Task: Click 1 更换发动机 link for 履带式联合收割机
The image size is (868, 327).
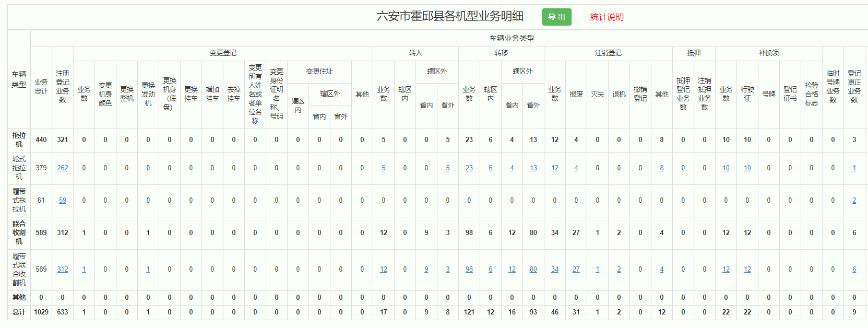Action: (148, 270)
